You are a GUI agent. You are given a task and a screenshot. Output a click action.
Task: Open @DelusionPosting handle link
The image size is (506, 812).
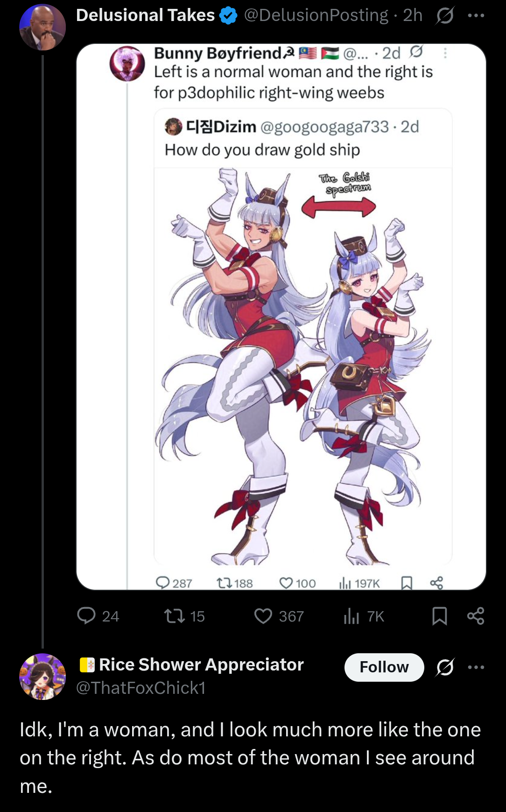tap(316, 15)
